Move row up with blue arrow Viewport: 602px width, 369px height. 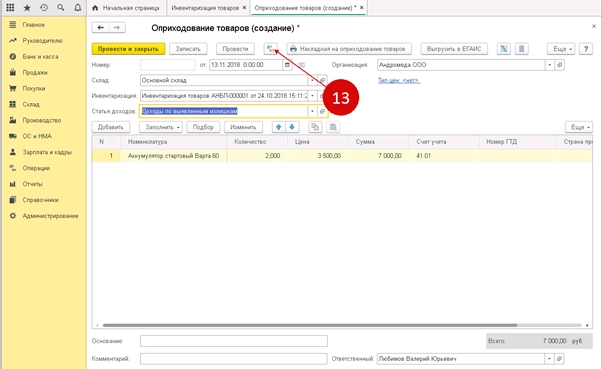tap(279, 127)
